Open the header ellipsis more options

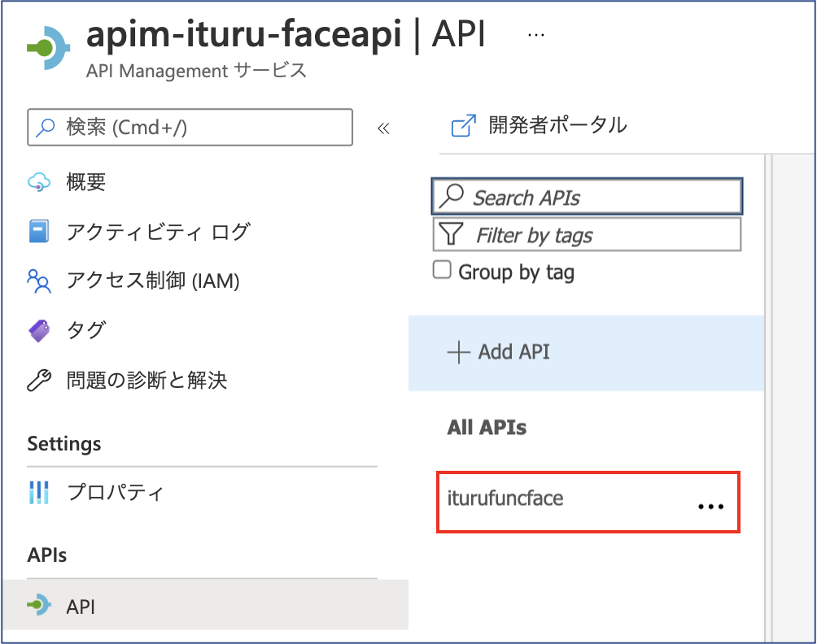point(536,36)
